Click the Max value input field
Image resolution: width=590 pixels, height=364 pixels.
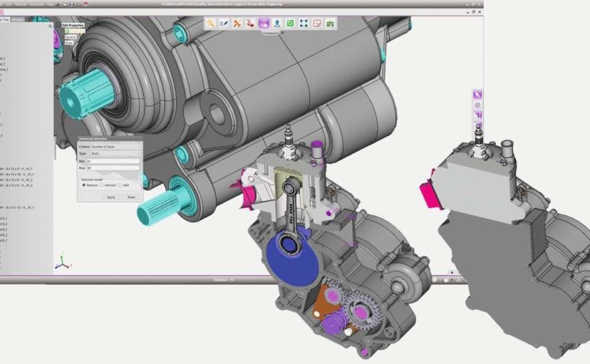(114, 168)
